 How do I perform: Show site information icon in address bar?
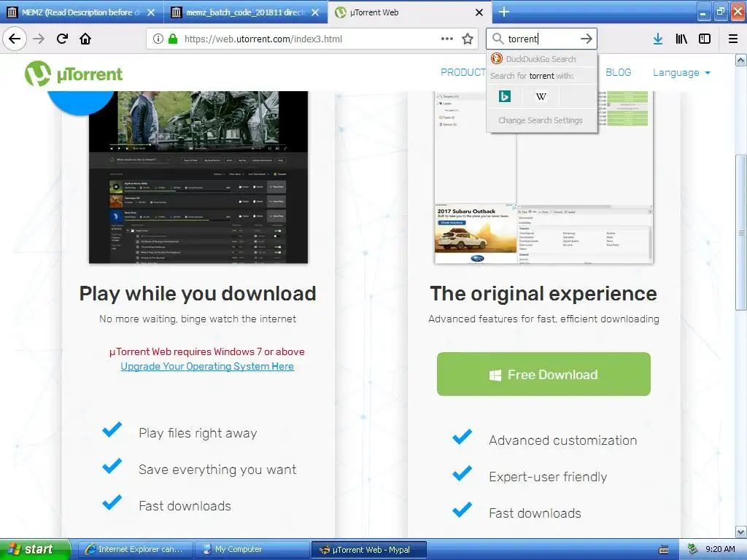[158, 39]
